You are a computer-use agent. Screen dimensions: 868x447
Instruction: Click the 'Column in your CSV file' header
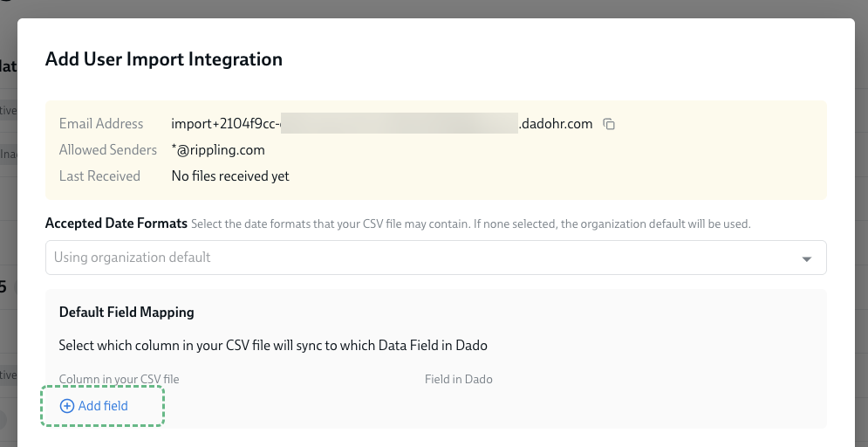[x=119, y=380]
